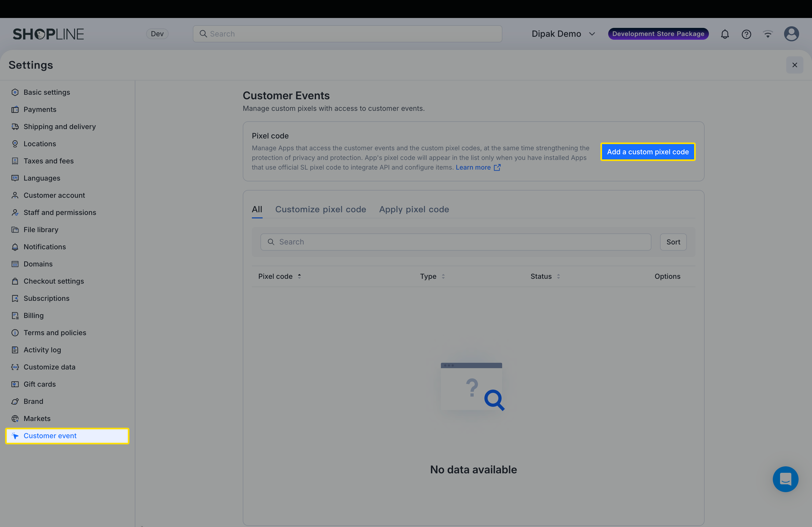Viewport: 812px width, 527px height.
Task: Click the user avatar icon
Action: click(792, 34)
